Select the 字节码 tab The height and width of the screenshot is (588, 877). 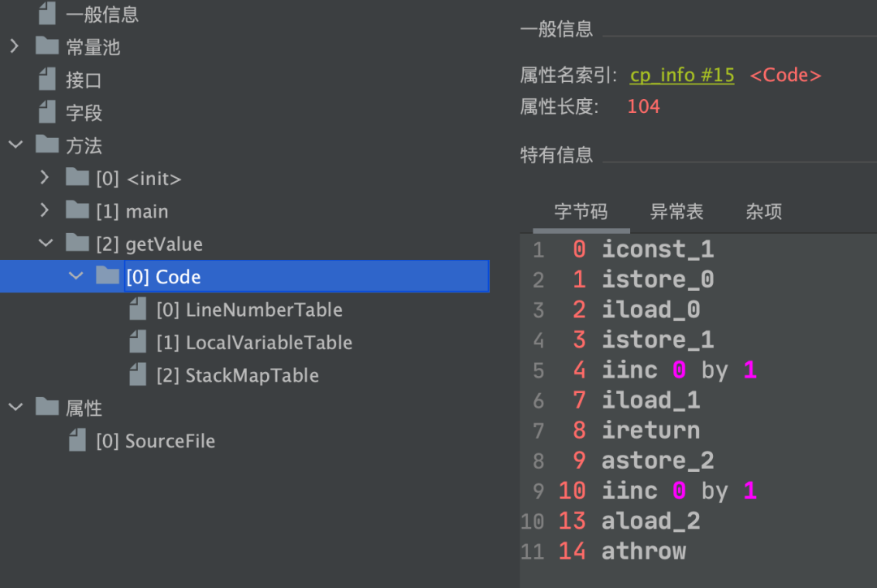click(x=581, y=212)
